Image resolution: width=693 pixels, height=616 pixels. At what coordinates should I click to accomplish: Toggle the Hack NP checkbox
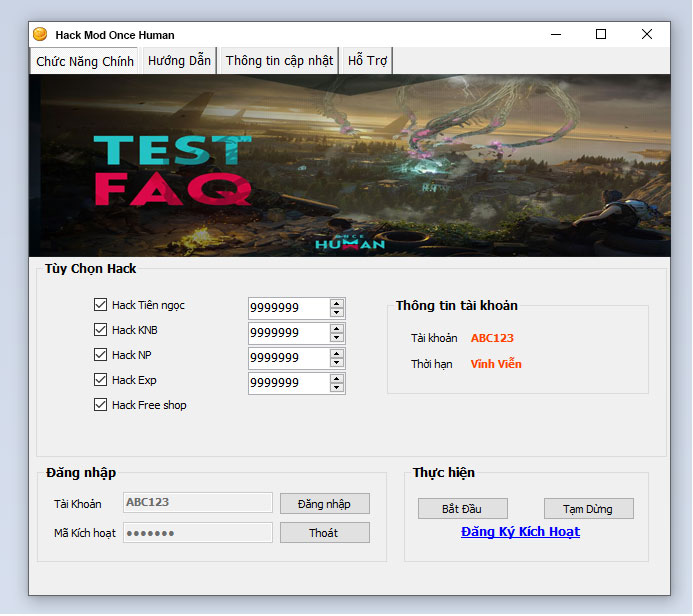[x=100, y=355]
